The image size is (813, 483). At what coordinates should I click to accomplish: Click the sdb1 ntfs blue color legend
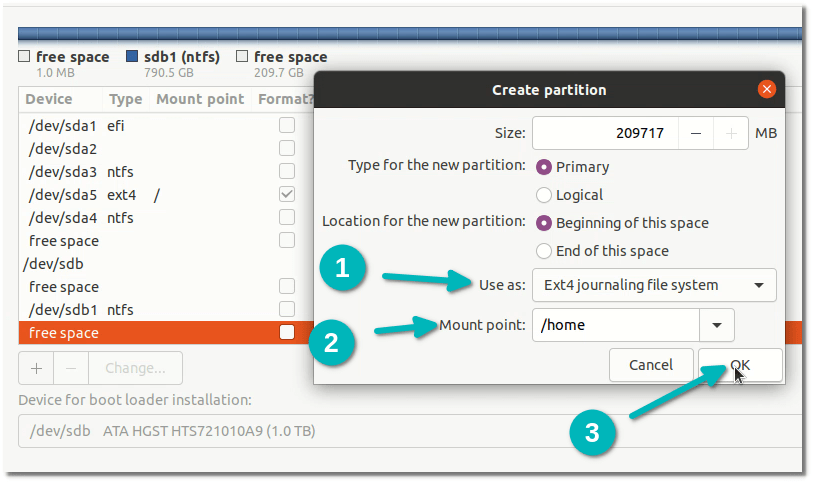[132, 57]
